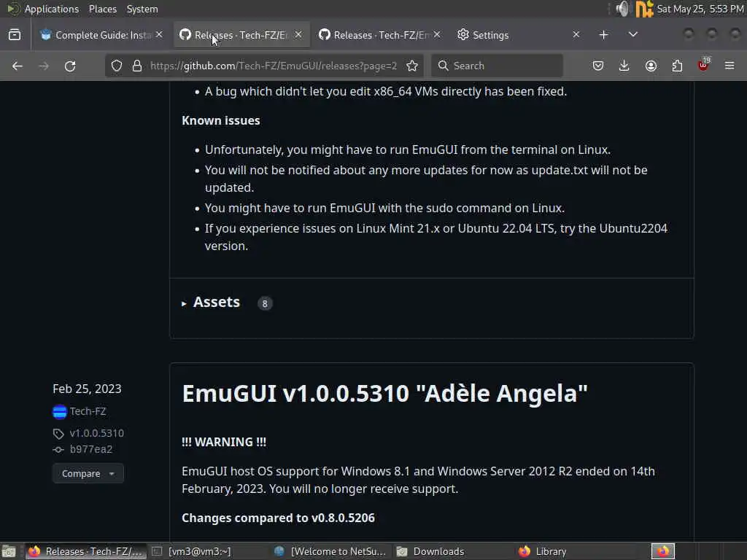Click the Tech-FZ avatar image
The height and width of the screenshot is (560, 747).
(60, 411)
